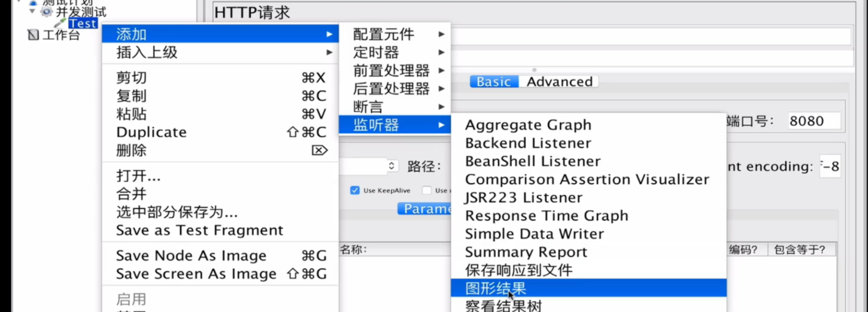This screenshot has width=868, height=312.
Task: Click the Parameters button
Action: point(425,209)
